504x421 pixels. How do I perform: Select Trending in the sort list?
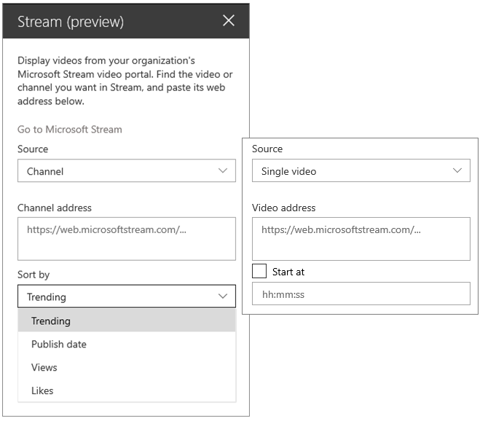127,320
